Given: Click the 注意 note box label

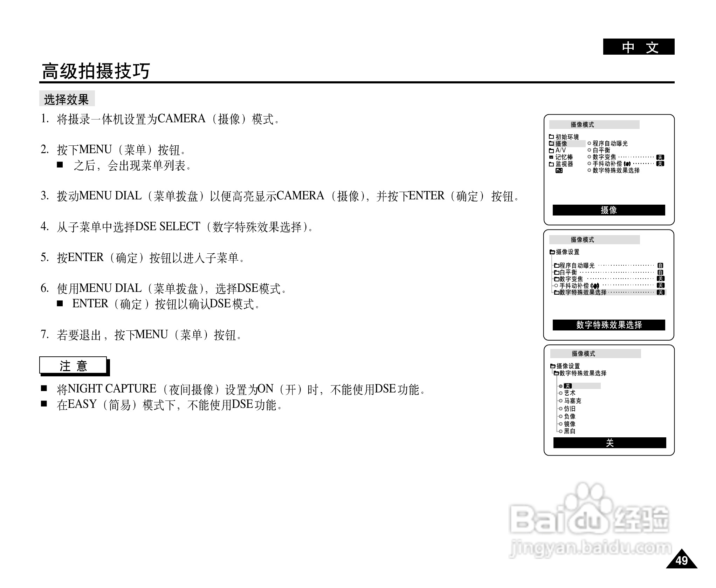Looking at the screenshot, I should coord(73,366).
